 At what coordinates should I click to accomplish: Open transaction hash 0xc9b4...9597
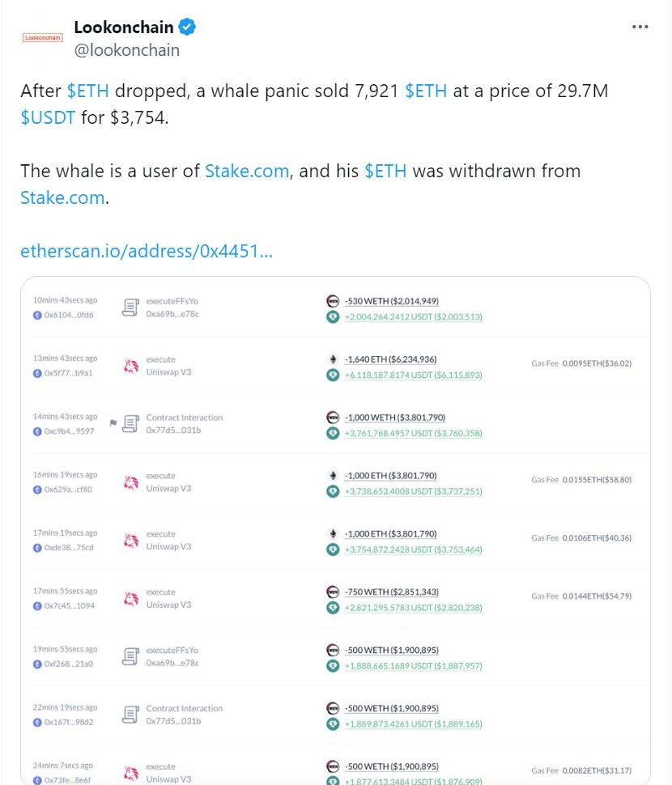pyautogui.click(x=69, y=431)
